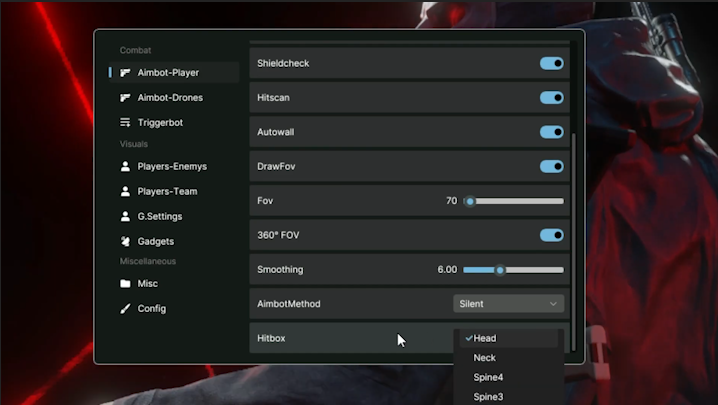Screen dimensions: 718x405
Task: Click the settings panel vertical scrollbar
Action: click(573, 200)
